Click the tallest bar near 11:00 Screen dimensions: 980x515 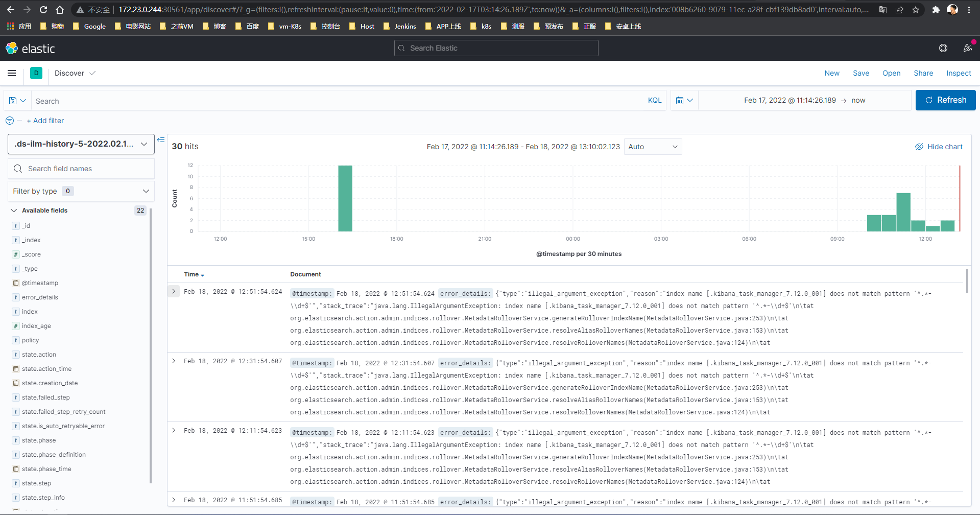903,212
